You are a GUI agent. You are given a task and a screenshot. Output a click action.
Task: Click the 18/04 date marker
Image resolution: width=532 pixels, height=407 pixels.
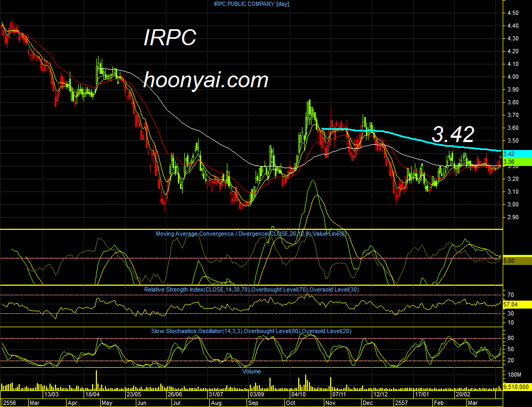pyautogui.click(x=93, y=394)
